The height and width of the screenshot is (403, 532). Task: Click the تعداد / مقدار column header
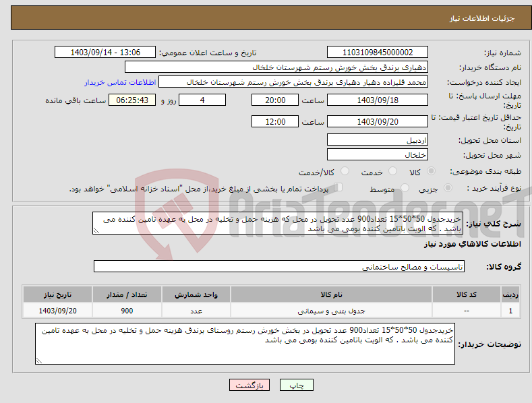pyautogui.click(x=127, y=294)
